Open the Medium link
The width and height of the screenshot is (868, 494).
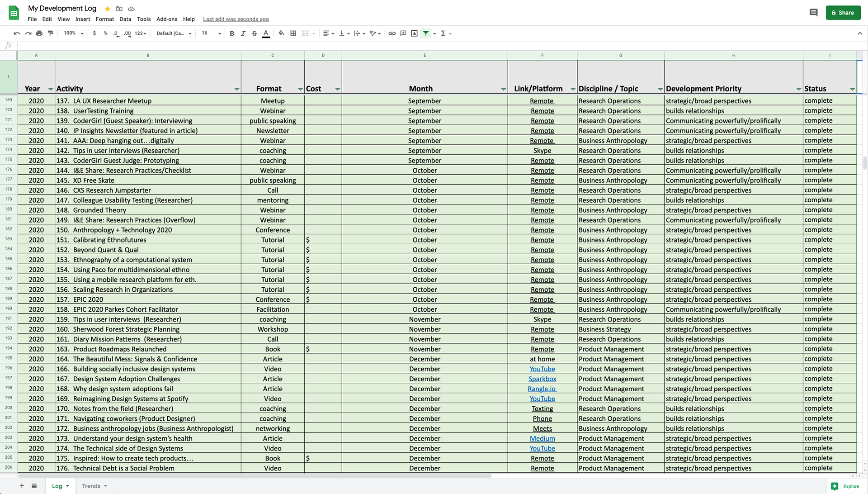(542, 439)
